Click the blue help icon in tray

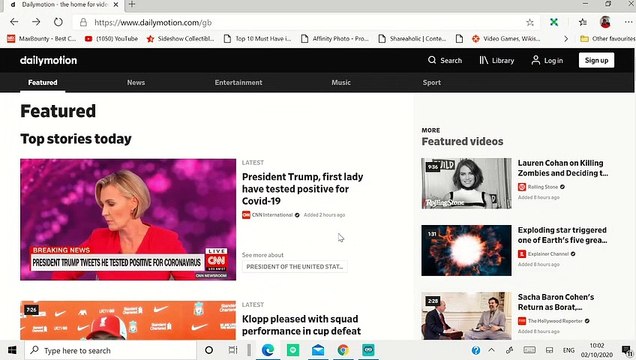(476, 350)
